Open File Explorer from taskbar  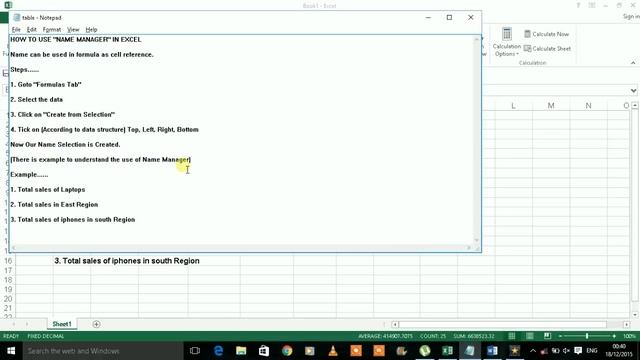click(x=241, y=351)
